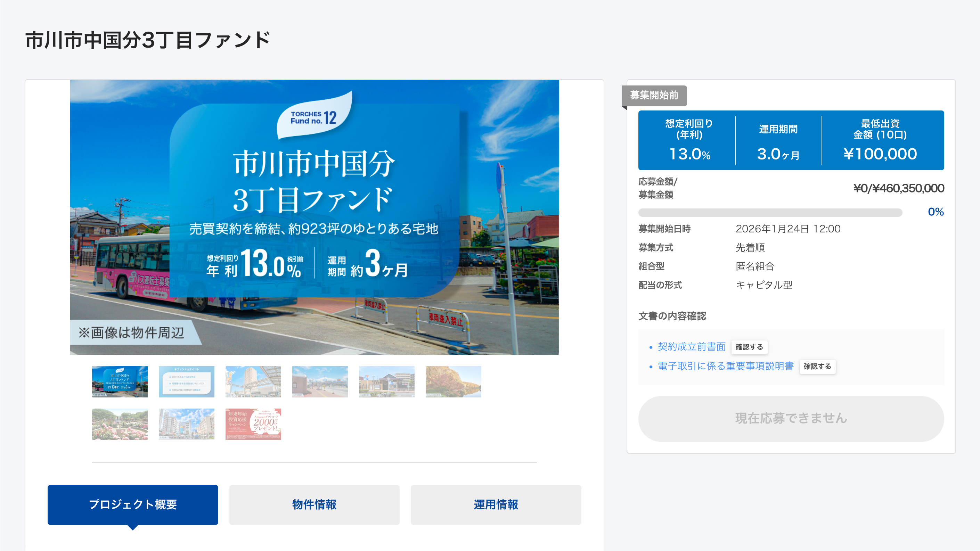Select the tall tower station thumbnail
Viewport: 980px width, 551px height.
(x=253, y=381)
